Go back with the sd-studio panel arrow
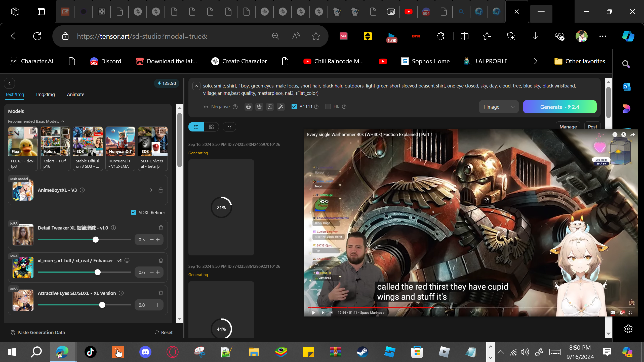 pos(10,83)
